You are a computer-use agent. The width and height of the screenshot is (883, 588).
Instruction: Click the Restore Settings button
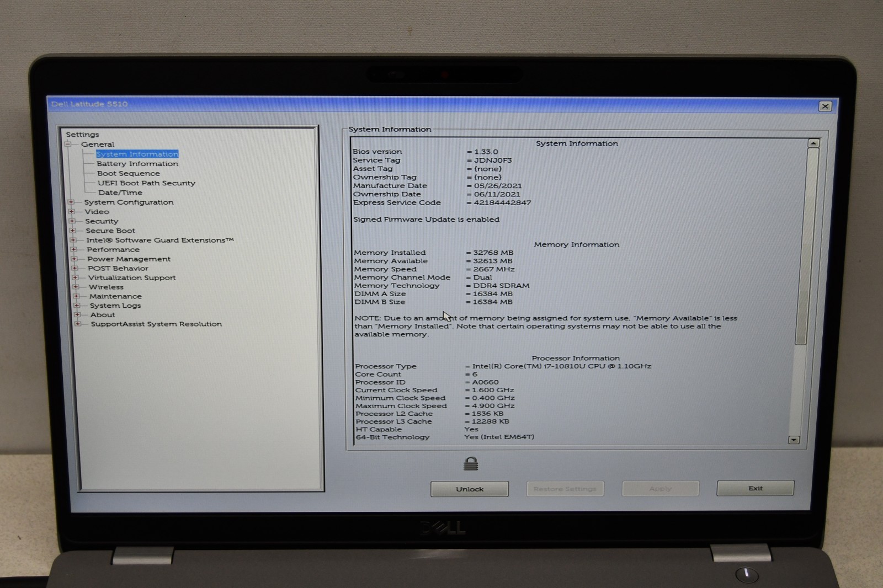point(565,489)
